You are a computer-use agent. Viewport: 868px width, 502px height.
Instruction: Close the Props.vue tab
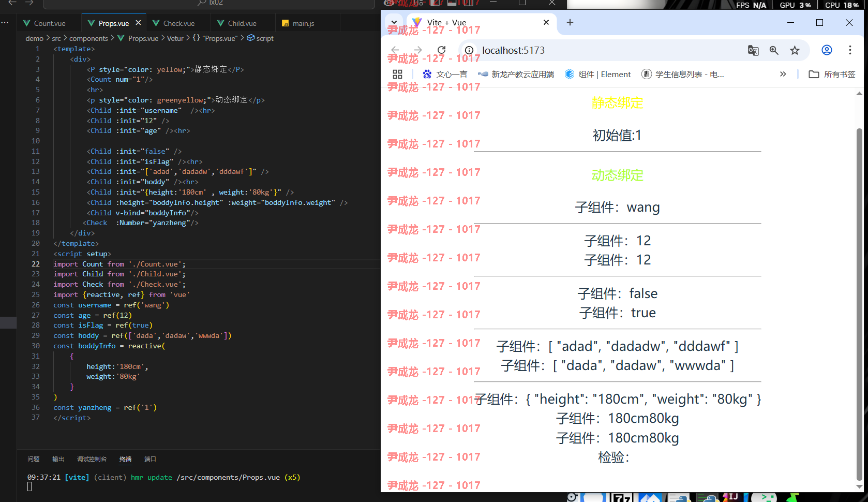pos(138,23)
